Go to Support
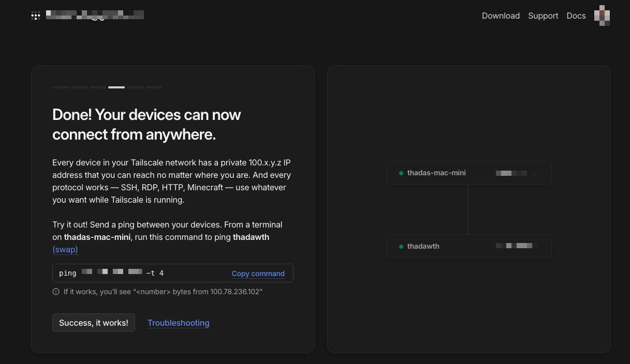This screenshot has width=630, height=364. click(543, 16)
